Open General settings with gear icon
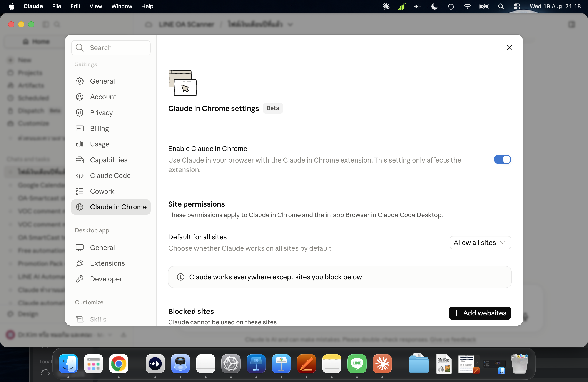 coord(111,81)
